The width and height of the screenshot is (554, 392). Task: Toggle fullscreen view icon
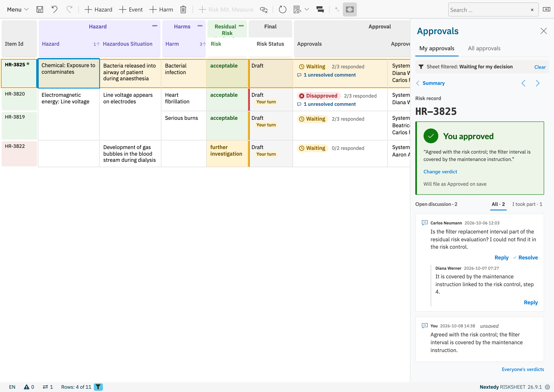click(x=350, y=10)
